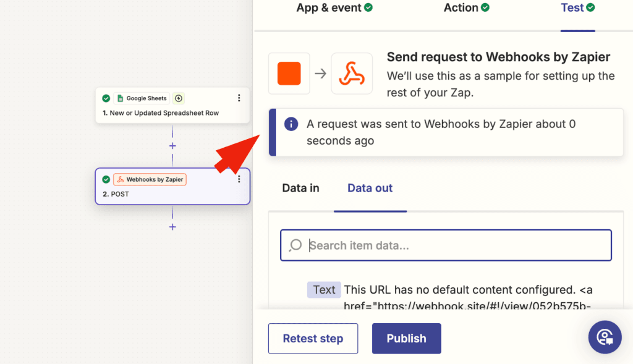Click the search magnifier icon
The width and height of the screenshot is (633, 364).
pos(295,245)
